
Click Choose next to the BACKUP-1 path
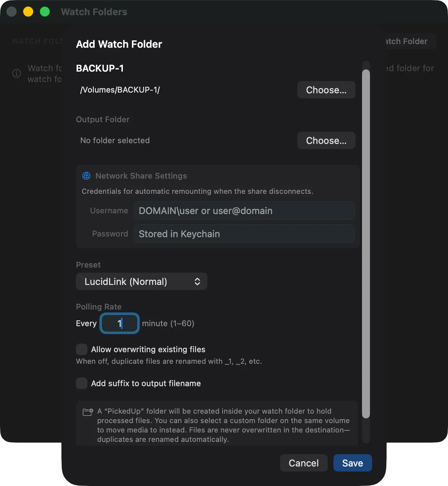click(x=326, y=90)
